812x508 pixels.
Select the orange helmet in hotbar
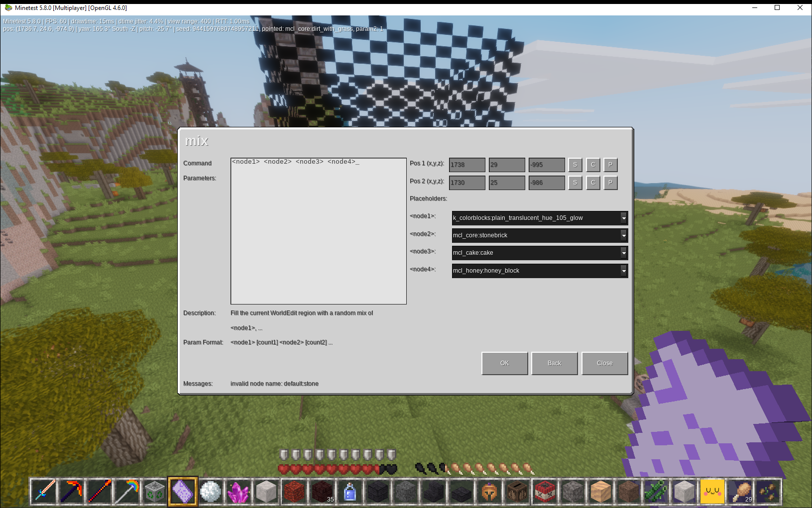[x=489, y=492]
